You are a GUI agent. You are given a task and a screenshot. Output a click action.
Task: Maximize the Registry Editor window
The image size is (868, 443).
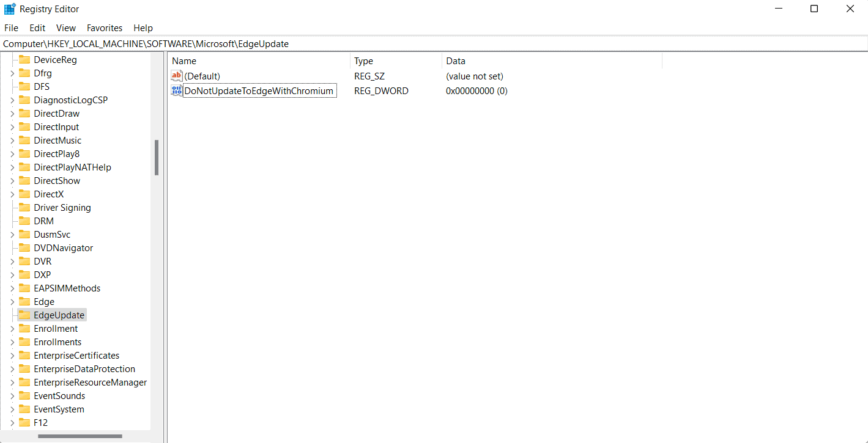coord(814,9)
